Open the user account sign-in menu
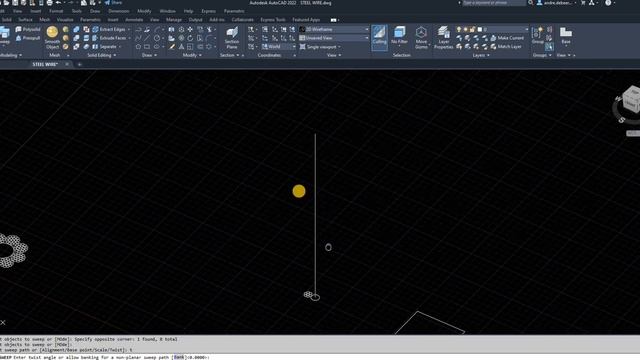Screen dimensions: 640x360 557,3
